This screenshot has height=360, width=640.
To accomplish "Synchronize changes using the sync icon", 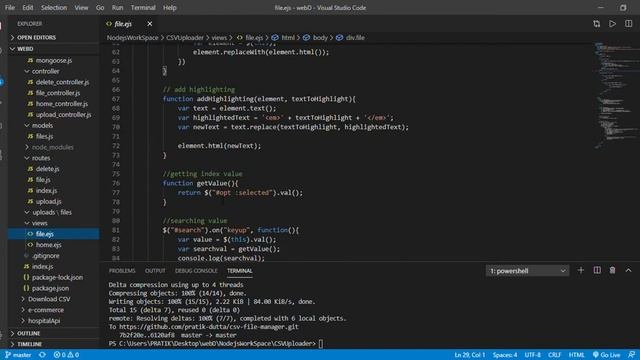I will [x=42, y=355].
